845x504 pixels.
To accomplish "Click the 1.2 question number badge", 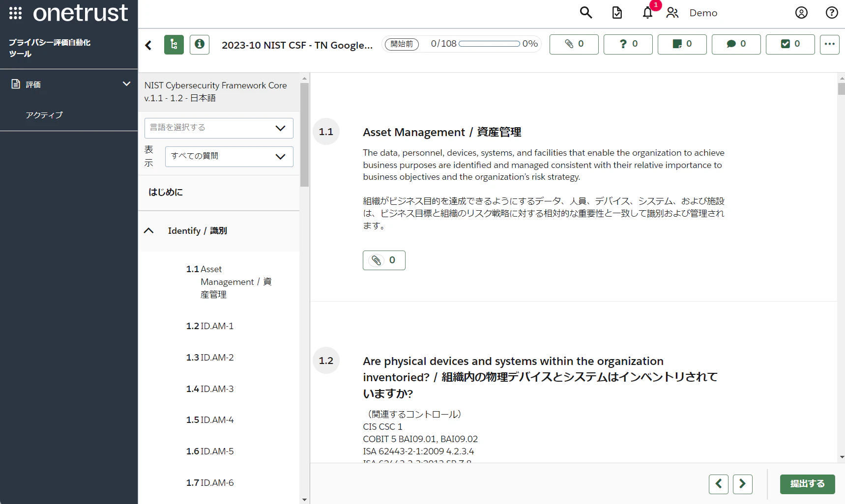I will pyautogui.click(x=326, y=361).
